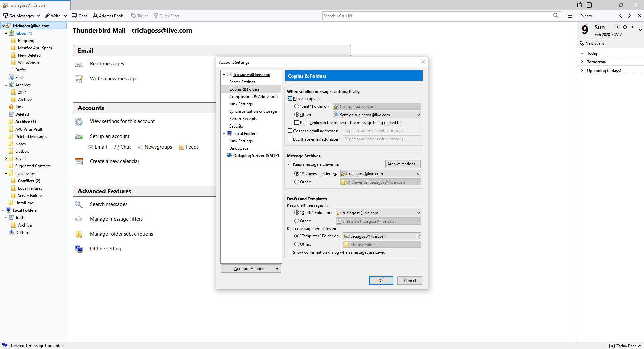Click Manage folder subscriptions folder icon

click(79, 234)
